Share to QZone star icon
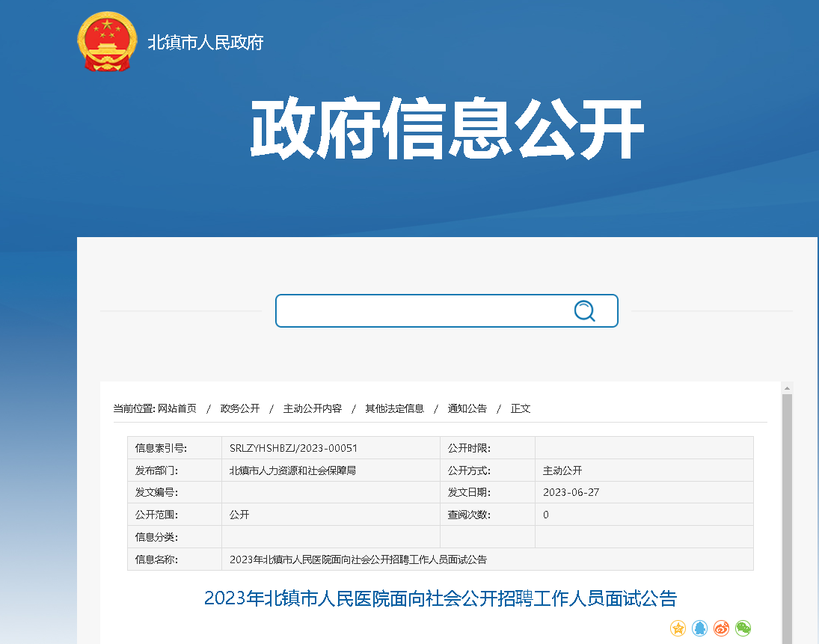Screen dimensions: 819x644 pyautogui.click(x=678, y=628)
